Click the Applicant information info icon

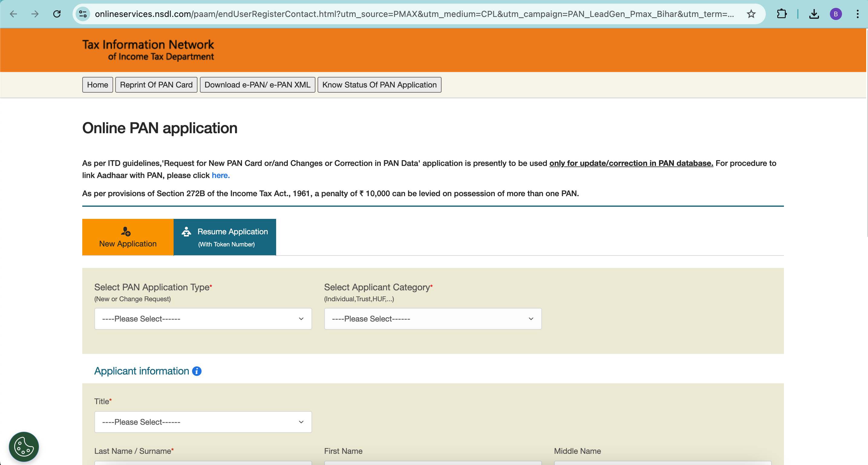point(197,371)
